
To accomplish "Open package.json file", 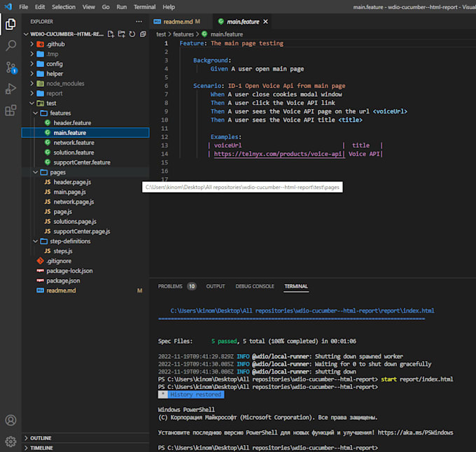I will (85, 281).
